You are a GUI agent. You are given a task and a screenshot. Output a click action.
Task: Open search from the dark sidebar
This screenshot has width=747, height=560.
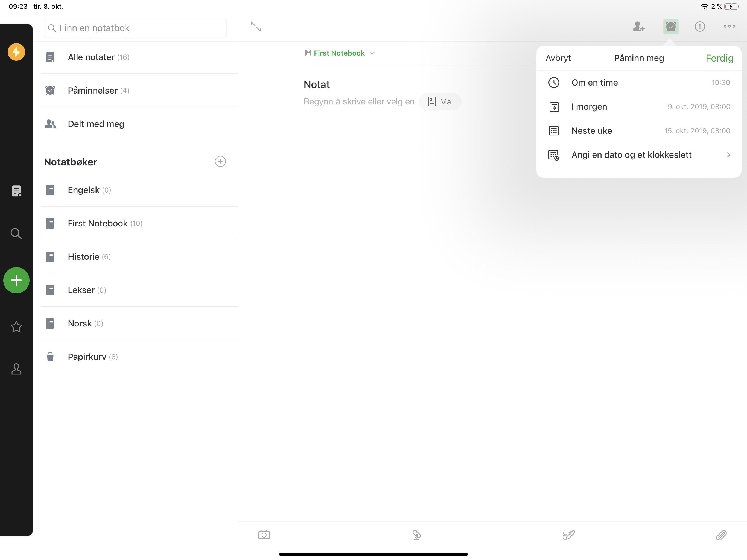pos(16,234)
